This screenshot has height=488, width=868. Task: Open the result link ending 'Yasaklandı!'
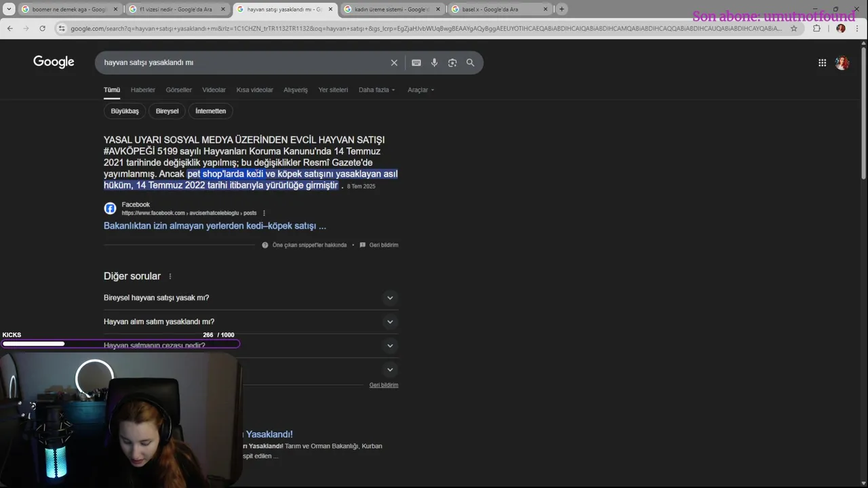[x=269, y=434]
